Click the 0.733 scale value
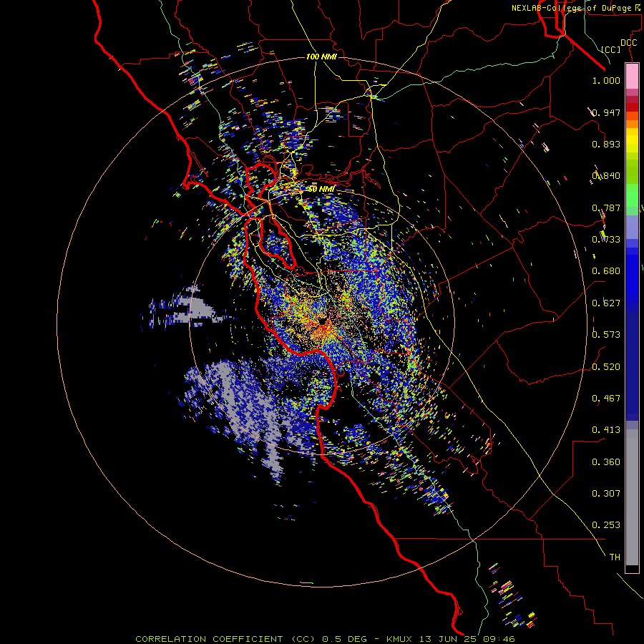The image size is (644, 644). point(606,240)
